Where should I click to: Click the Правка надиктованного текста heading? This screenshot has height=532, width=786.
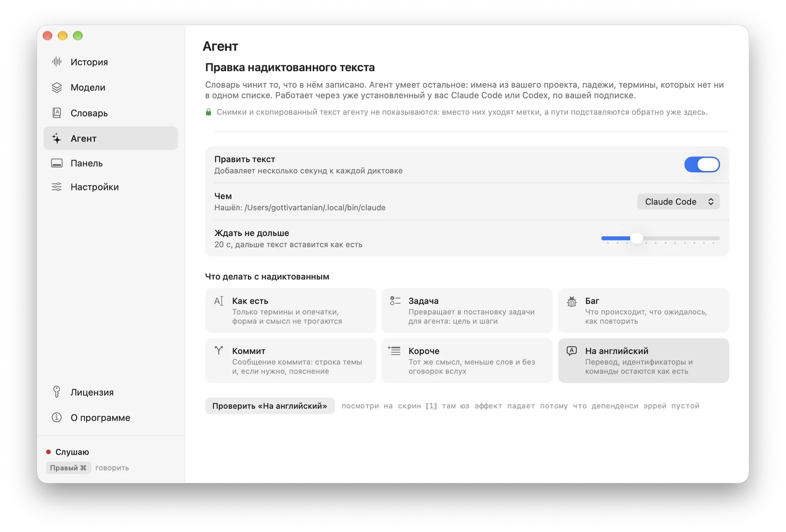290,68
